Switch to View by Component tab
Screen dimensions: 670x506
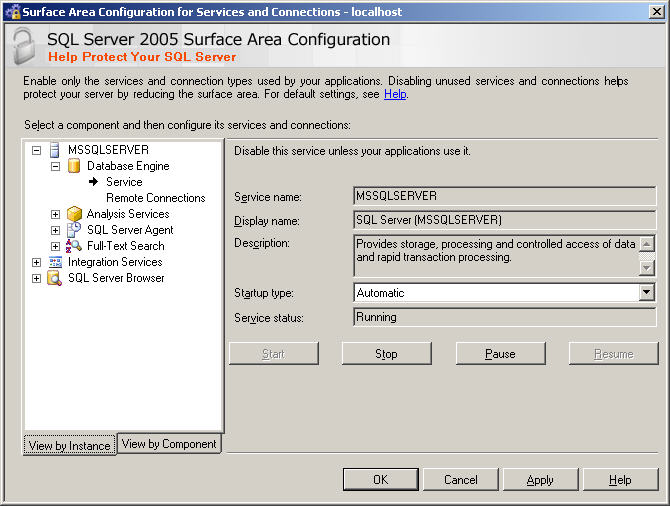(169, 444)
